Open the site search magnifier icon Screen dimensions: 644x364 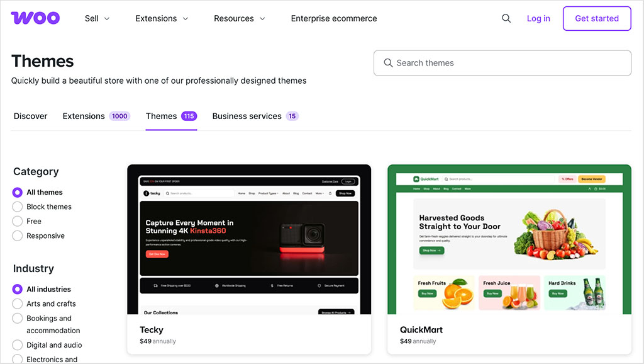point(506,18)
